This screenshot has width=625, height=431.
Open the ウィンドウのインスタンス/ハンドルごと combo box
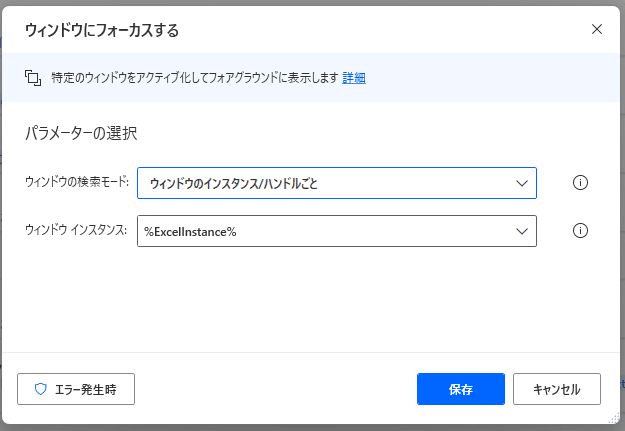337,183
